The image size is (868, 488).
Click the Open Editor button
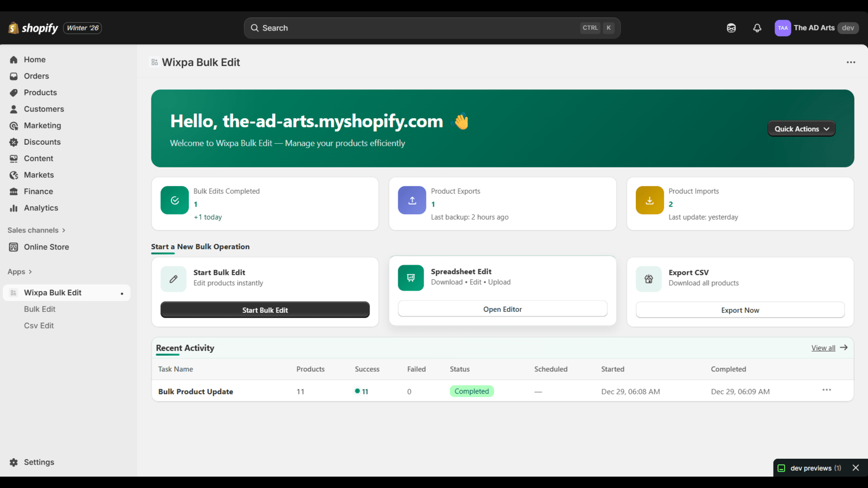pos(503,309)
